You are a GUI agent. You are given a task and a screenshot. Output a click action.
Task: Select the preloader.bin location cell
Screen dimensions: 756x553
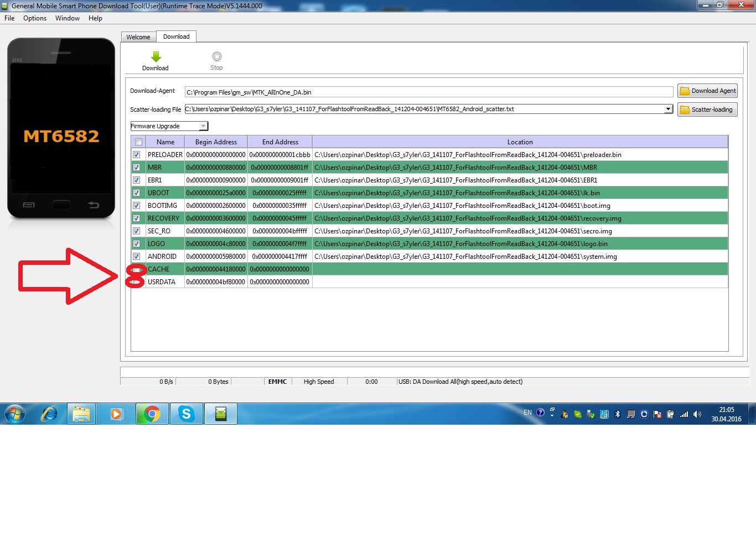(x=520, y=155)
